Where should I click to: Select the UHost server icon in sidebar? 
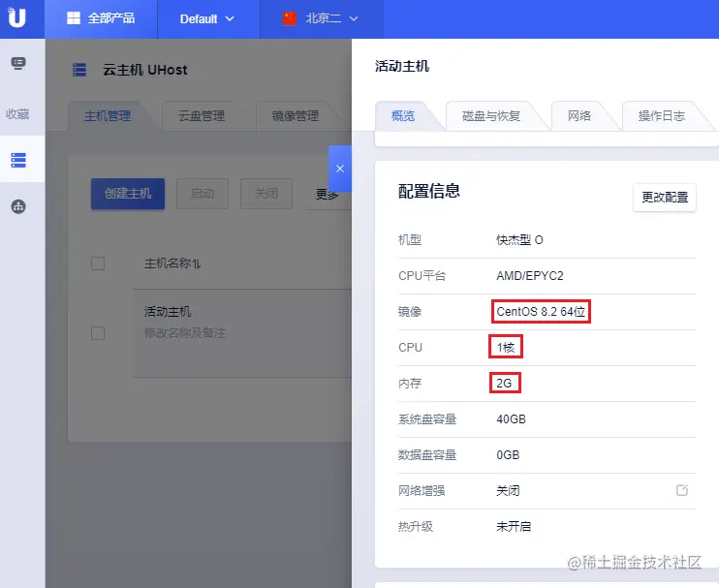(18, 160)
